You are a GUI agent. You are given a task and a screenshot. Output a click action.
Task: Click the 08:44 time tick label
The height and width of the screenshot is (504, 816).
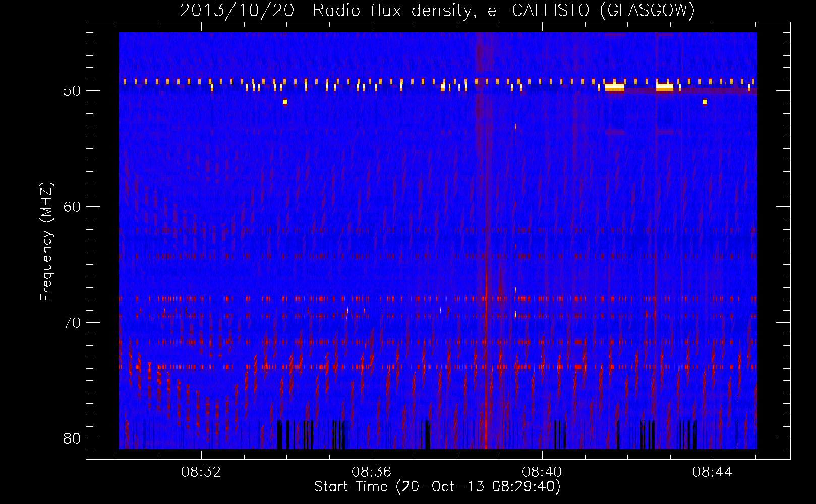pos(712,472)
